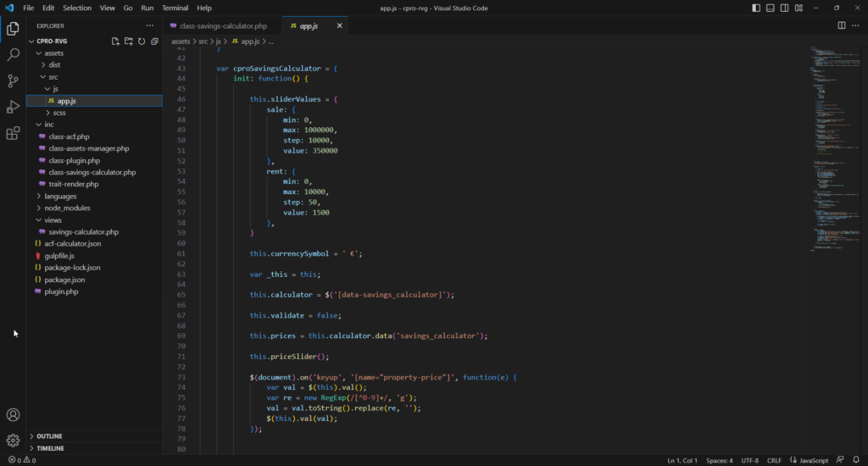Open the Search view in activity bar
Viewport: 868px width, 466px height.
click(x=13, y=54)
